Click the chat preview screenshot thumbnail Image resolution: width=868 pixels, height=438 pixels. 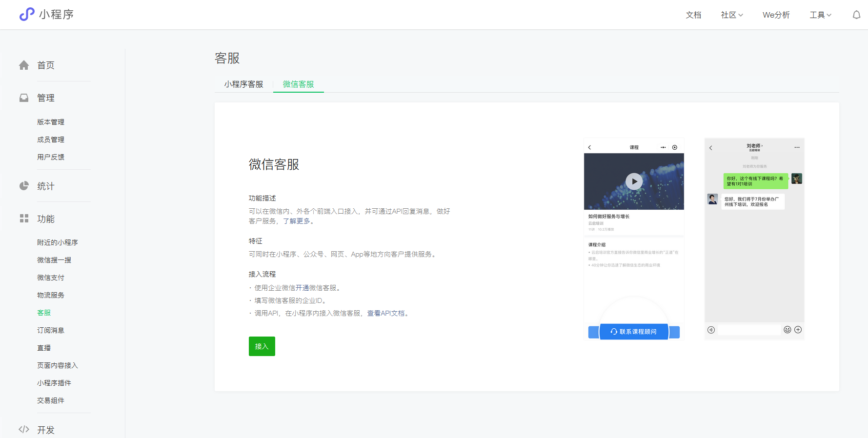754,239
